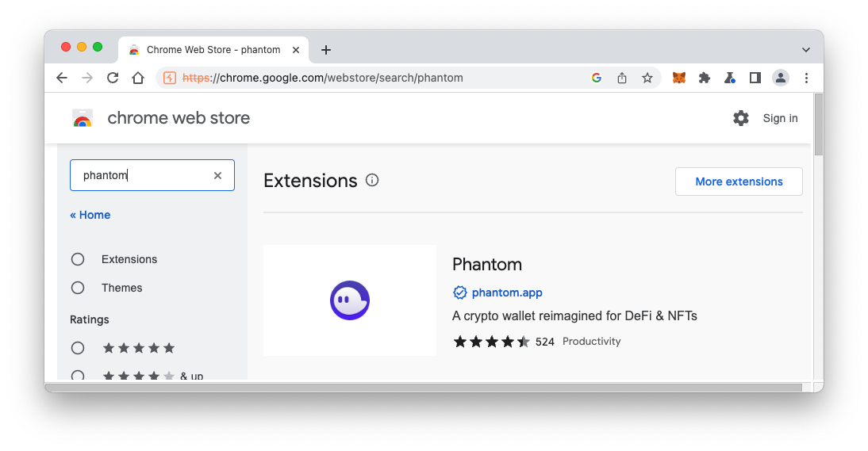Click the chrome web store title
This screenshot has height=451, width=868.
pos(179,118)
